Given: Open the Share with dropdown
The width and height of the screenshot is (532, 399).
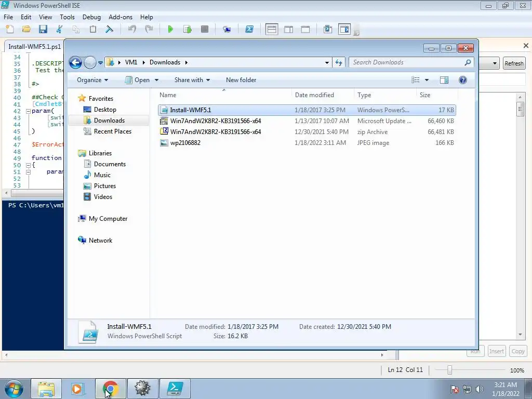Looking at the screenshot, I should pos(192,80).
